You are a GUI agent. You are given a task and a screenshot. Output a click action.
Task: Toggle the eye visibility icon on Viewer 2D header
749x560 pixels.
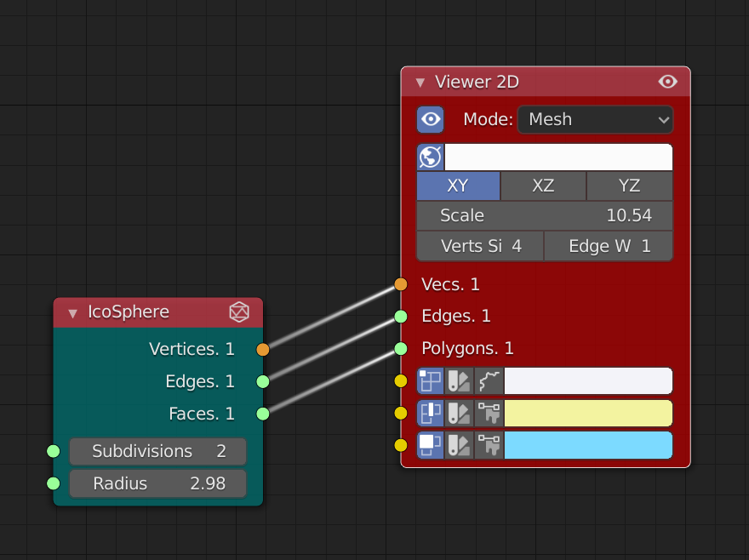(x=667, y=82)
